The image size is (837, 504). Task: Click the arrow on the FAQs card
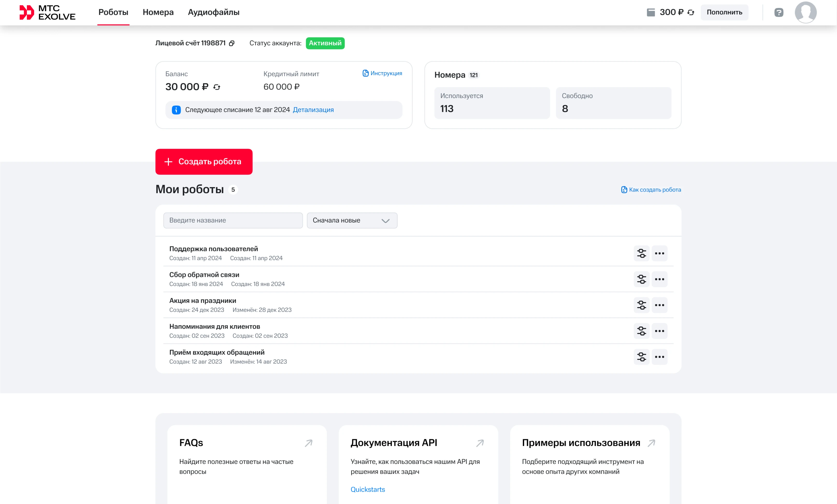pyautogui.click(x=308, y=443)
